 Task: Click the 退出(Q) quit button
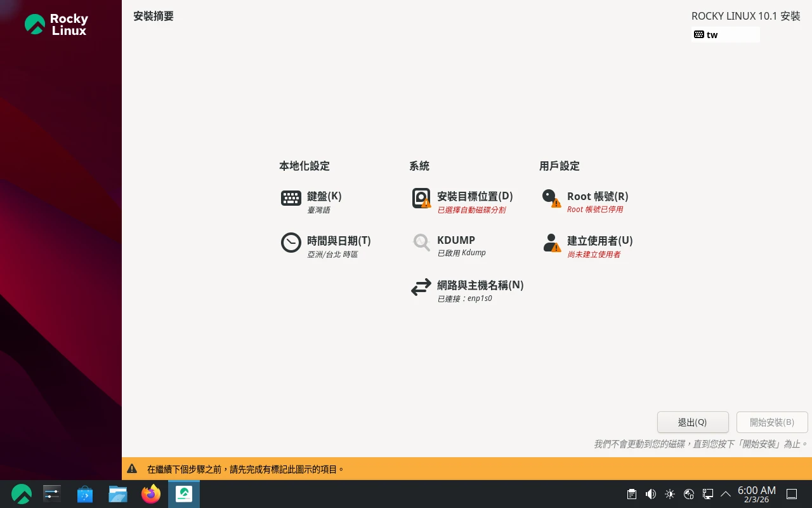click(692, 422)
